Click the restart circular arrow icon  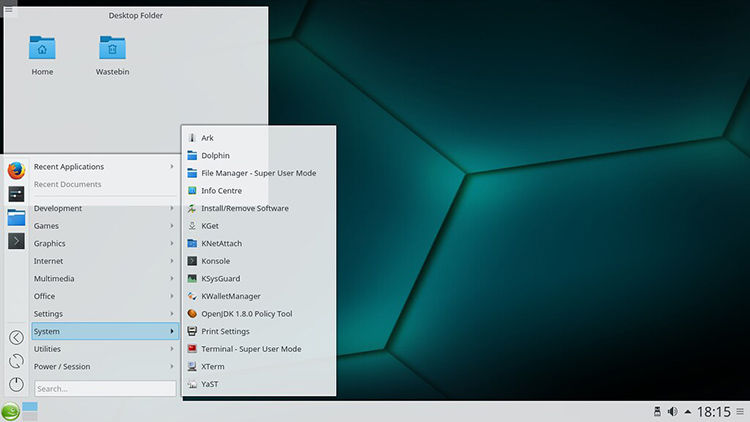click(x=16, y=361)
